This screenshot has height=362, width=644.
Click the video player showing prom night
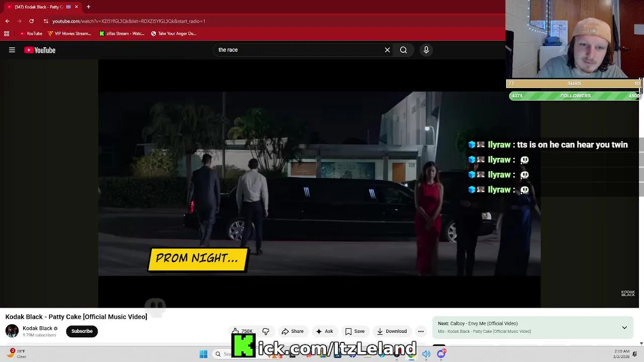coord(319,184)
